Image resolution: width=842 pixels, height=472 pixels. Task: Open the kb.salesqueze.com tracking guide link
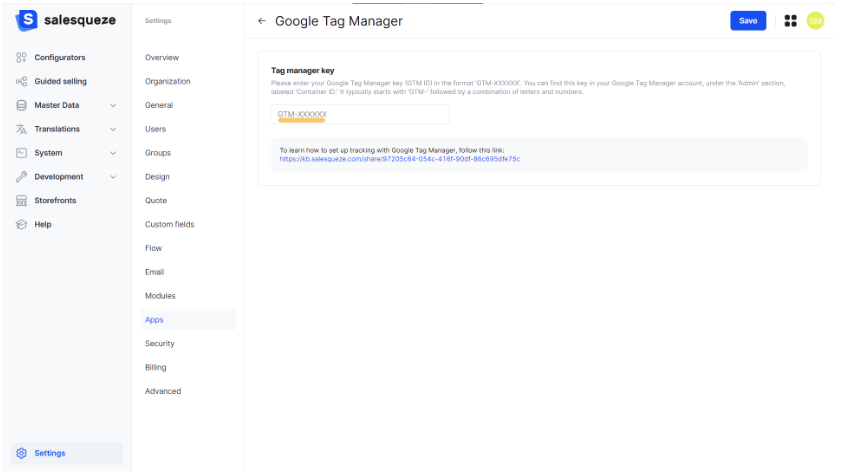[400, 159]
